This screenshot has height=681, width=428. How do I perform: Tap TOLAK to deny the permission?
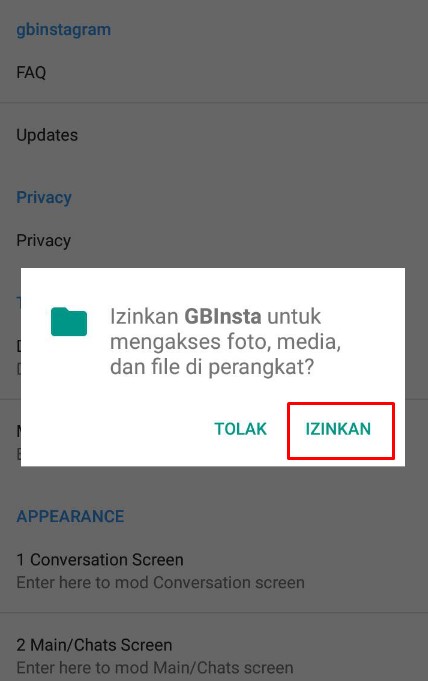[x=240, y=429]
